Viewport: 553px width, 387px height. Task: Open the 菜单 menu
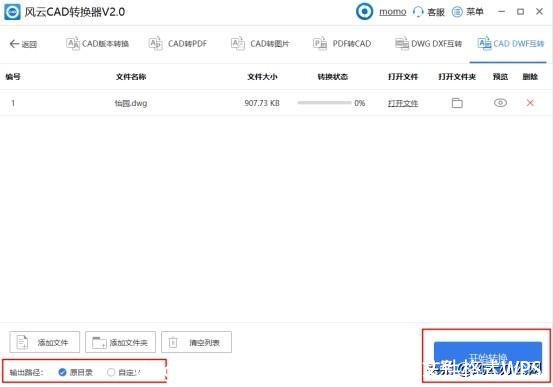467,12
